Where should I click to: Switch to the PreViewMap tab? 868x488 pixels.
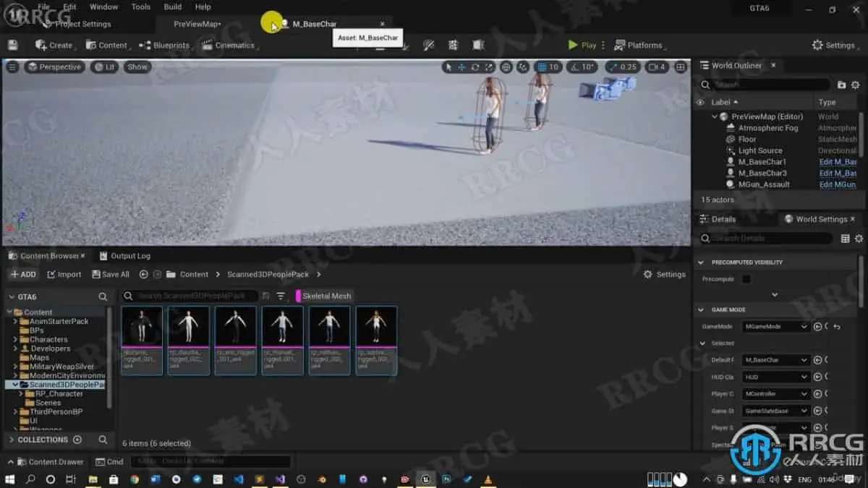pos(197,24)
